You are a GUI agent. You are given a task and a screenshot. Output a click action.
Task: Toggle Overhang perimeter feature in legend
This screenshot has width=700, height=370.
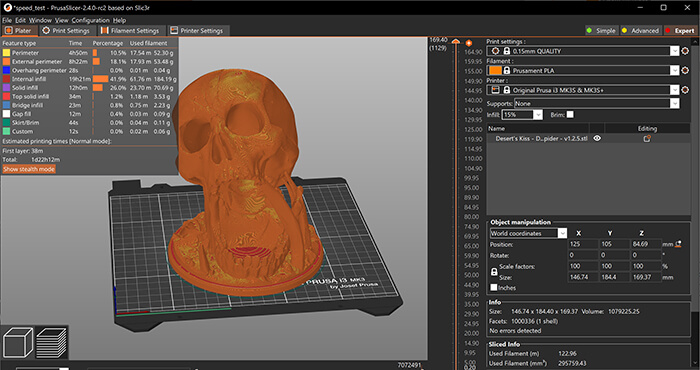coord(88,70)
